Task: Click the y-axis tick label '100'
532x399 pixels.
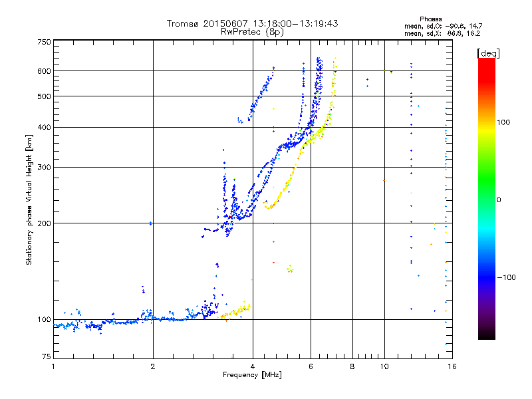Action: [x=45, y=320]
